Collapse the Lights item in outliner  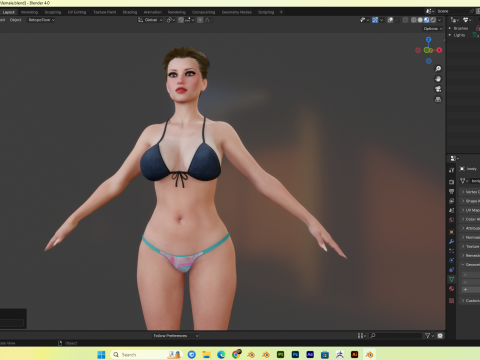coord(450,35)
